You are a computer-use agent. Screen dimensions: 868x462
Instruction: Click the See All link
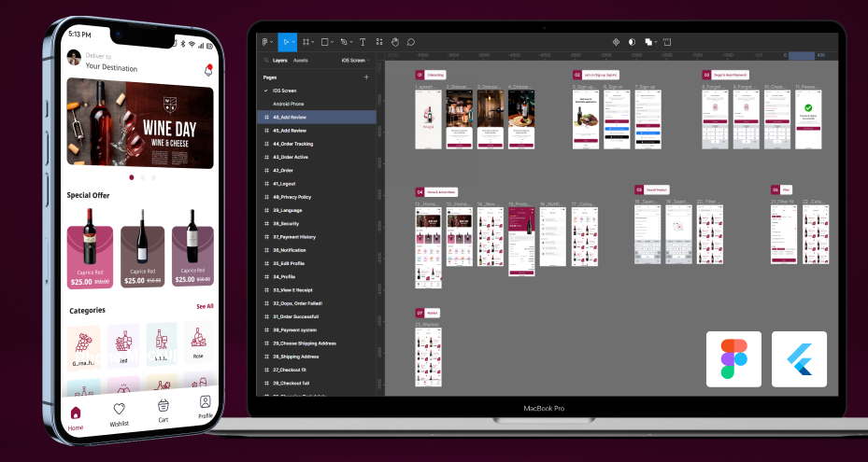pos(204,306)
